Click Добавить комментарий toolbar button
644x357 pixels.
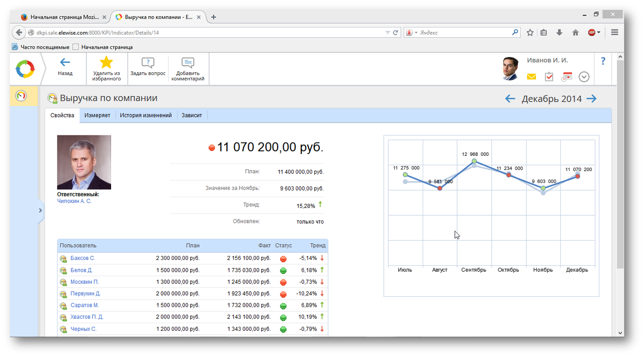[188, 69]
